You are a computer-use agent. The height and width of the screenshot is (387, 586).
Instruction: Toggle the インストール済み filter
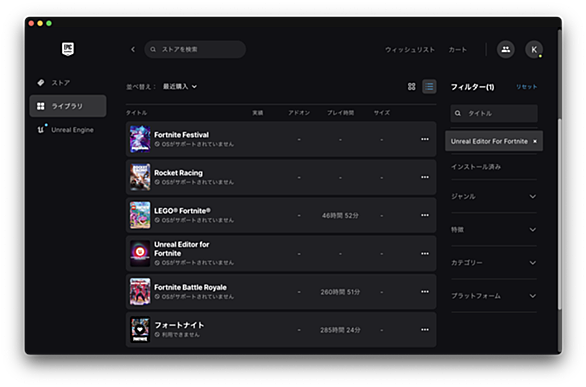(476, 167)
